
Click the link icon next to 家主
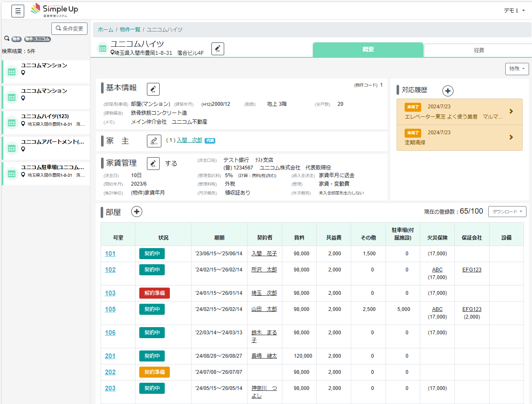click(154, 141)
